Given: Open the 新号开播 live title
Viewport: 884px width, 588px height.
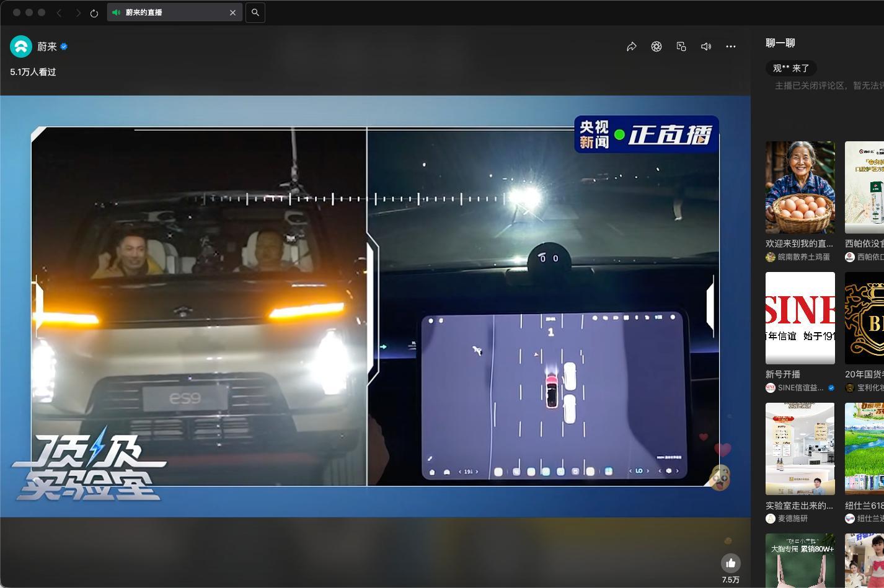Looking at the screenshot, I should [x=783, y=374].
